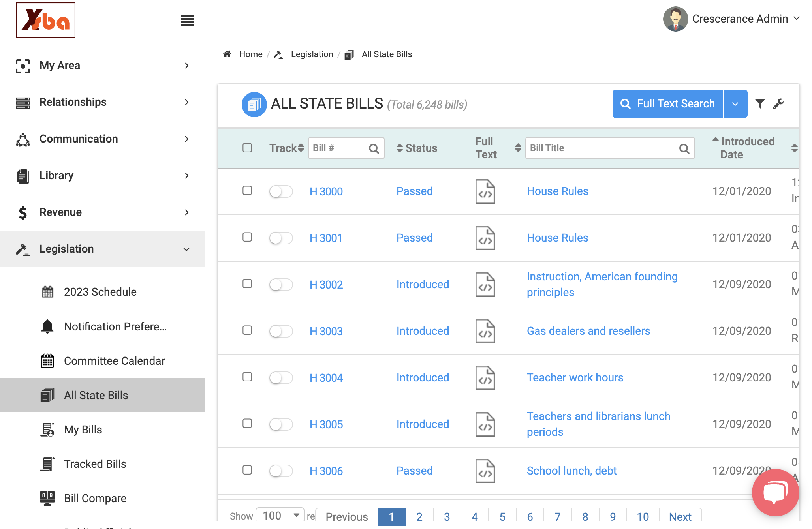Screen dimensions: 812x529
Task: Expand the My Area menu
Action: tap(103, 66)
